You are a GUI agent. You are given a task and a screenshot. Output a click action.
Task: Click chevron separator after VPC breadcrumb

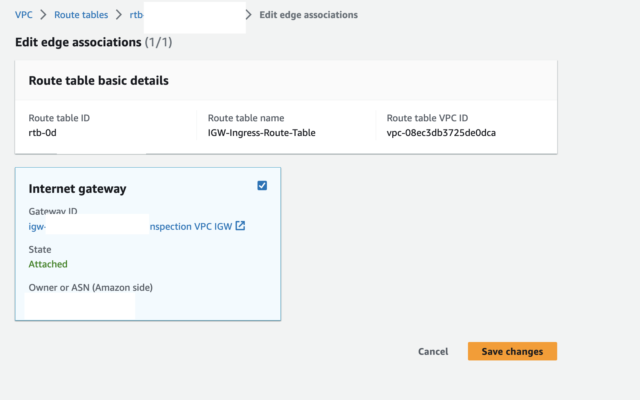point(43,15)
